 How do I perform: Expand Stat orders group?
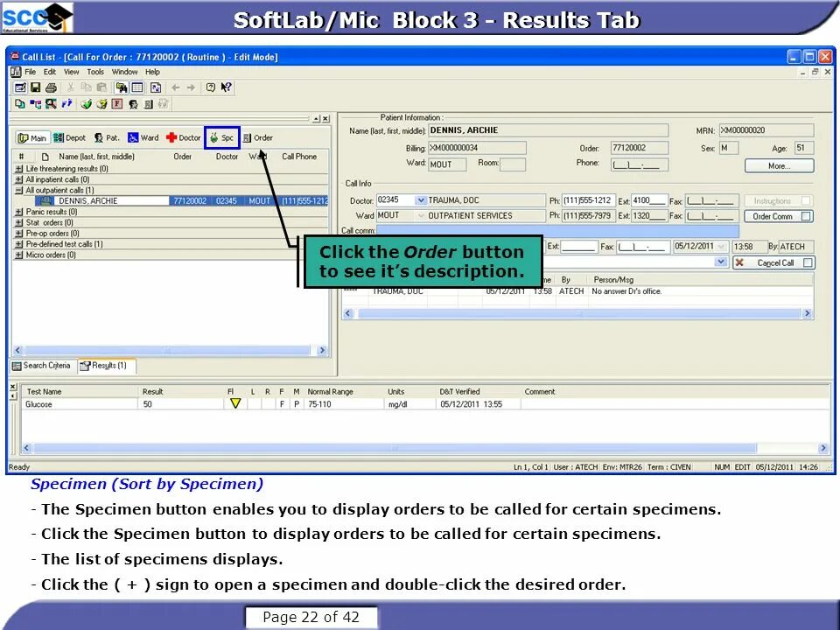19,222
